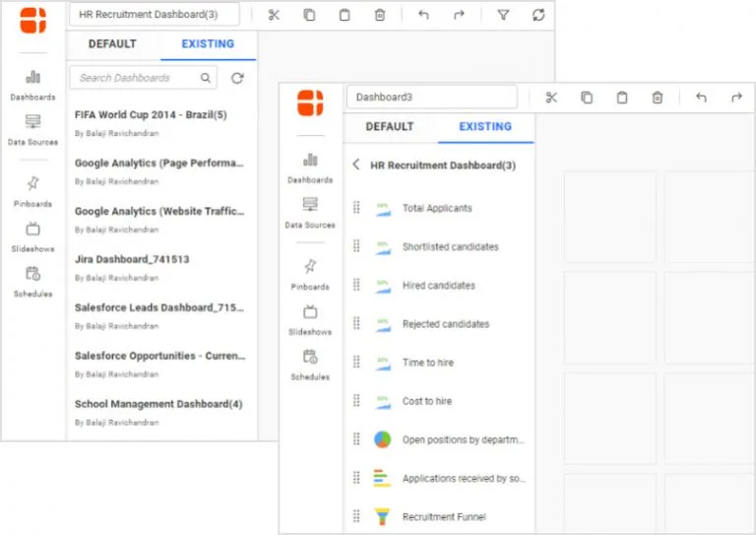Click the filter funnel icon in the toolbar

503,15
